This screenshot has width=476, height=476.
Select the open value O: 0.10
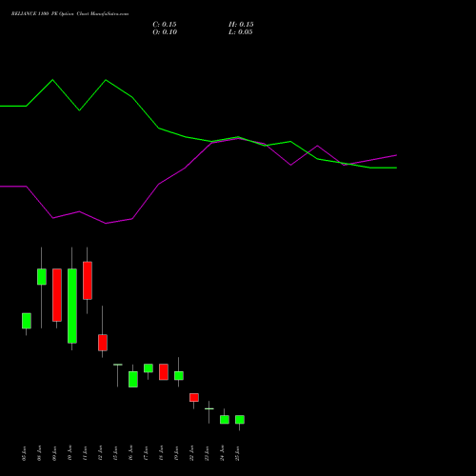(165, 32)
